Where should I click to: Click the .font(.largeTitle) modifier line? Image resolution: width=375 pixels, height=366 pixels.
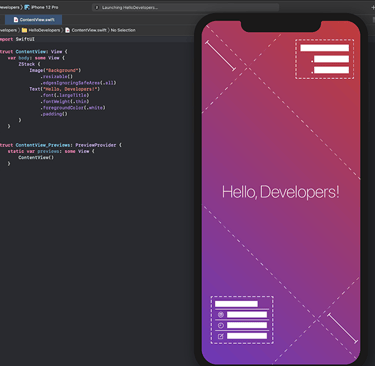65,95
